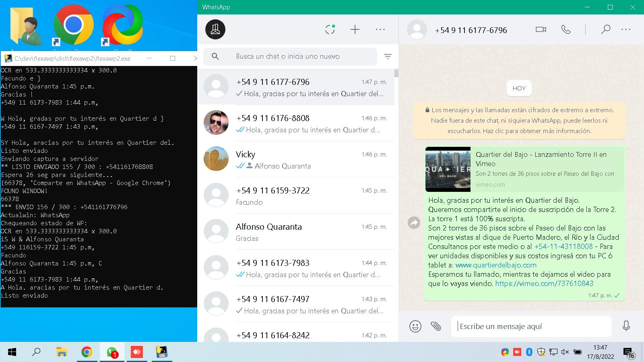The width and height of the screenshot is (644, 362).
Task: Click the chat search box
Action: point(290,56)
